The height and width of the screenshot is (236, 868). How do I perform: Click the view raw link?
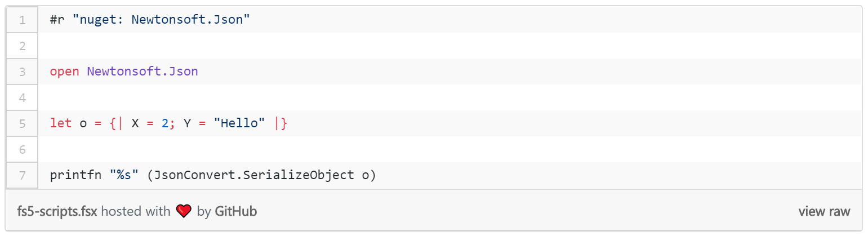tap(824, 212)
